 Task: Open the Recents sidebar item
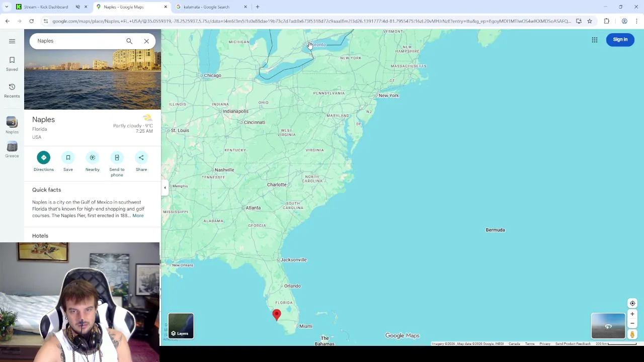coord(12,91)
